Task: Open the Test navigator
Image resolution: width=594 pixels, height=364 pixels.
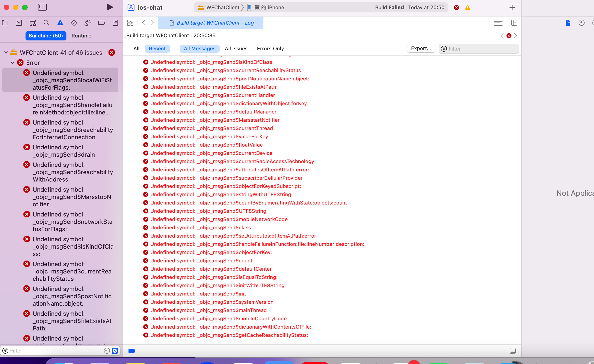Action: pos(74,23)
